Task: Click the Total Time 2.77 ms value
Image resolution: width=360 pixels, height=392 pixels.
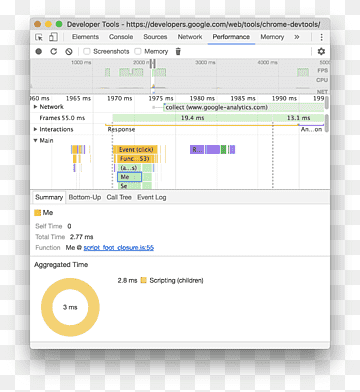Action: (x=82, y=237)
